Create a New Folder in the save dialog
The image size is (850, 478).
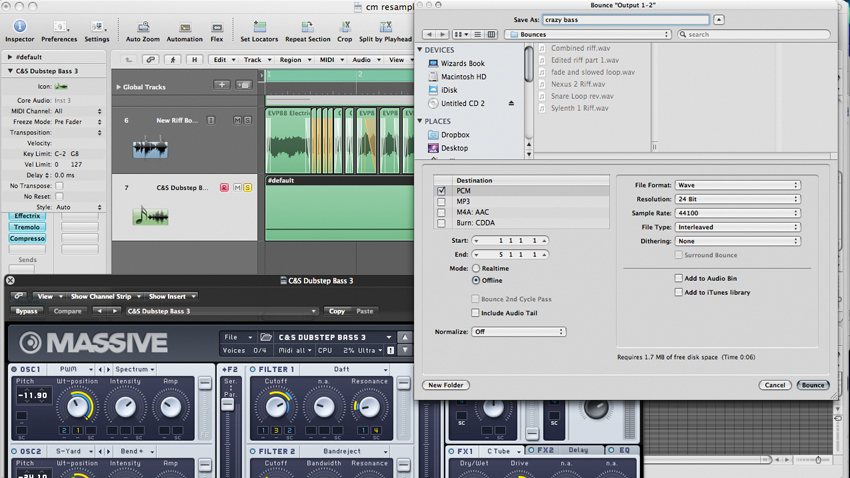coord(446,385)
